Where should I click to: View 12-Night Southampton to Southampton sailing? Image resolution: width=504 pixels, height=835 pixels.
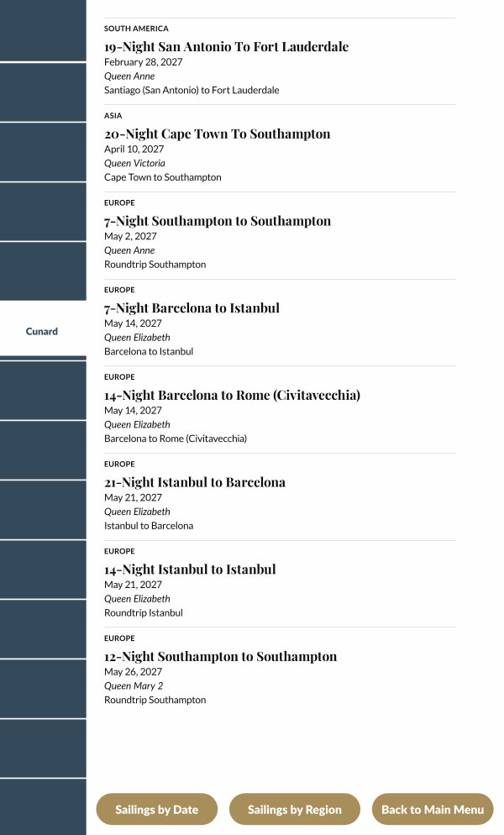click(220, 657)
